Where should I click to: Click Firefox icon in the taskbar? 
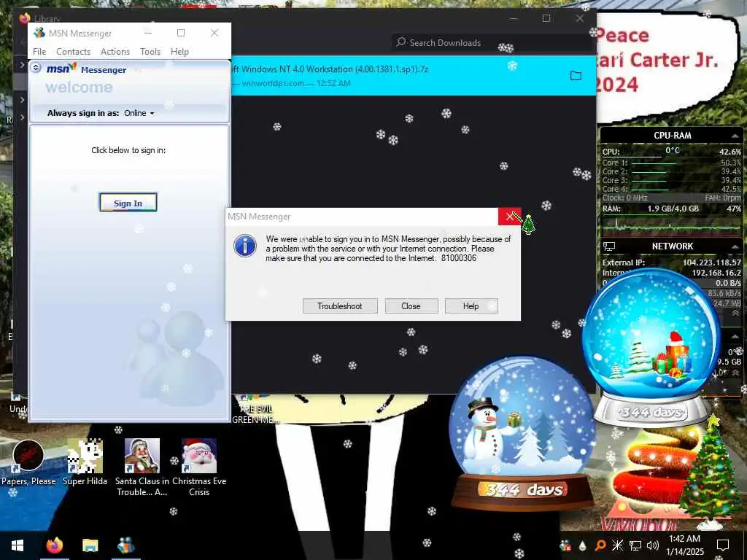[x=54, y=545]
